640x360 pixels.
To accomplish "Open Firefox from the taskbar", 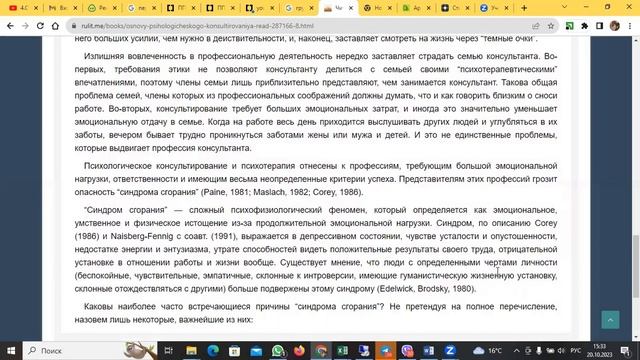I will [x=299, y=351].
